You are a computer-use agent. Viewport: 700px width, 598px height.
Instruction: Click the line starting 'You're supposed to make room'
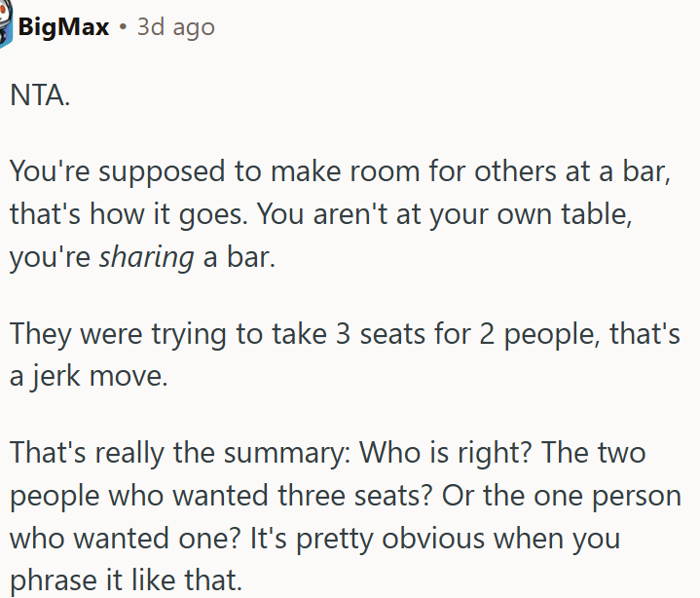[x=340, y=171]
